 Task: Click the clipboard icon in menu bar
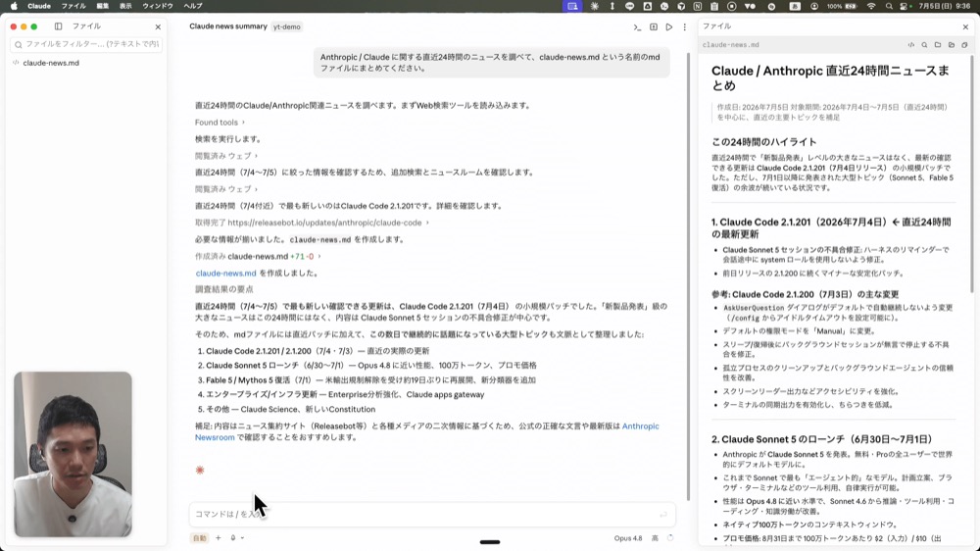[x=714, y=6]
